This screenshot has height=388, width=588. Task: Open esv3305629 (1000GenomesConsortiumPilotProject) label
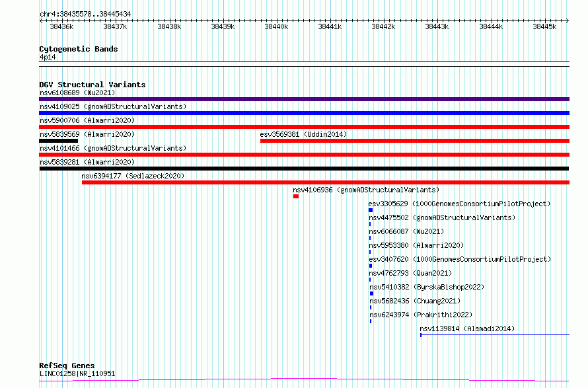(459, 204)
